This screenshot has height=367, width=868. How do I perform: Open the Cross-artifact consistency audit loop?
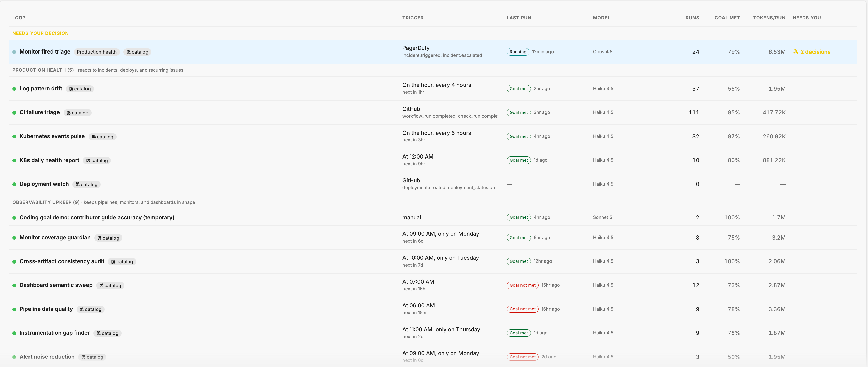62,261
